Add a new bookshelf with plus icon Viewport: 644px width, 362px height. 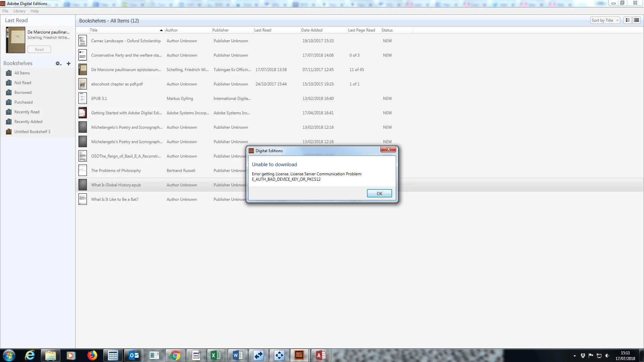tap(68, 63)
